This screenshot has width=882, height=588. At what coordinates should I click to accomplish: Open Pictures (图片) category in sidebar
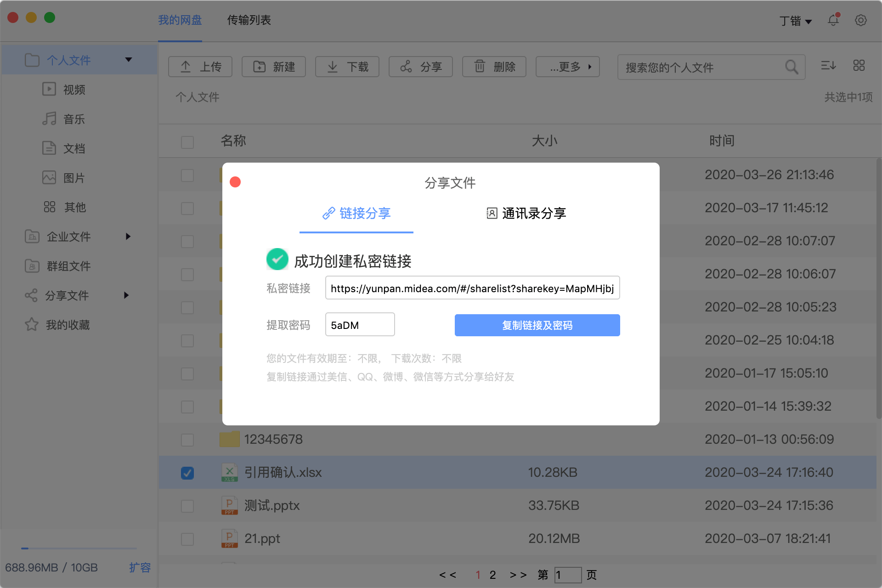click(64, 177)
